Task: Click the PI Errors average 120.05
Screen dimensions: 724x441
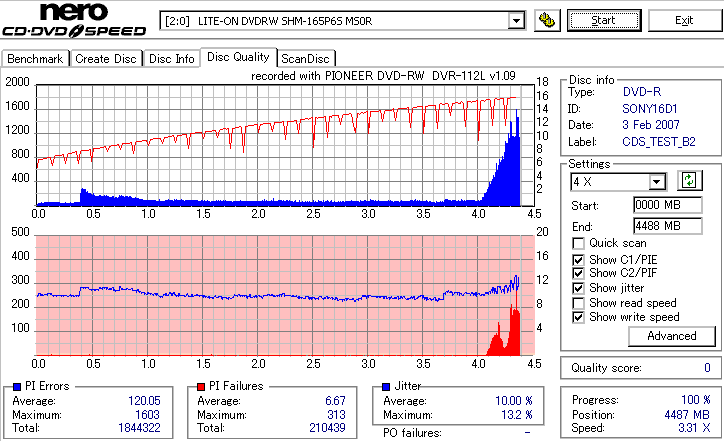Action: [x=144, y=401]
